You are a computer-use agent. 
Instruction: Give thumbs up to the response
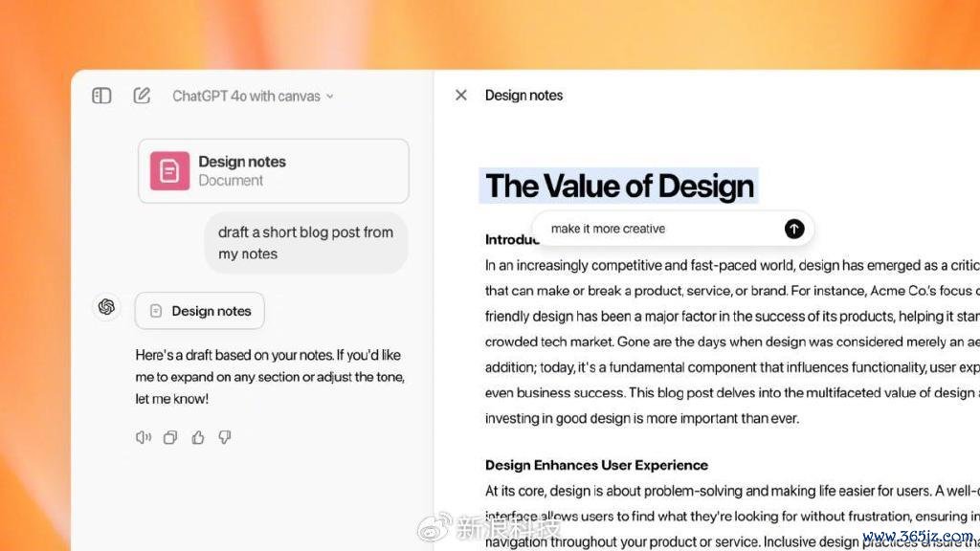pos(197,437)
